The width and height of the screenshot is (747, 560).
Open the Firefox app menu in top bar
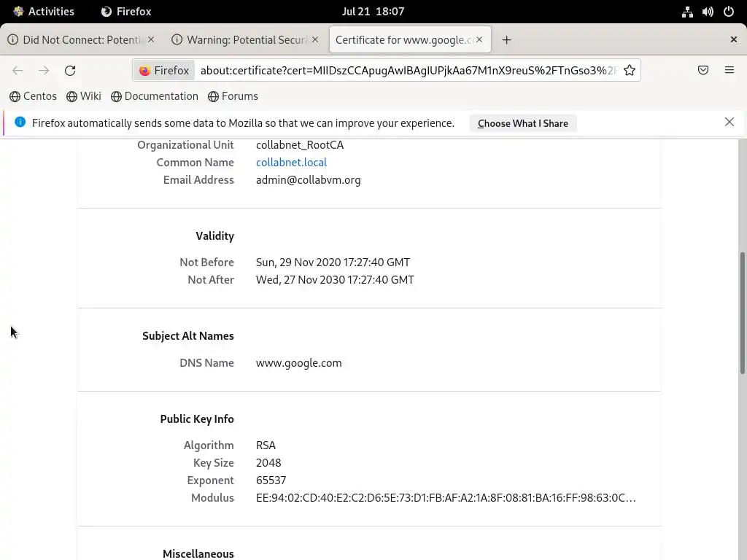pyautogui.click(x=126, y=12)
